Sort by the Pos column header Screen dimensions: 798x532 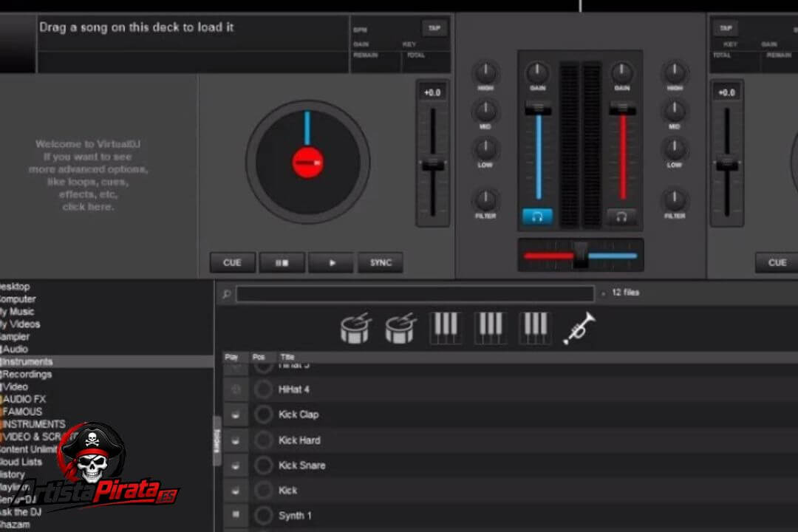[259, 357]
